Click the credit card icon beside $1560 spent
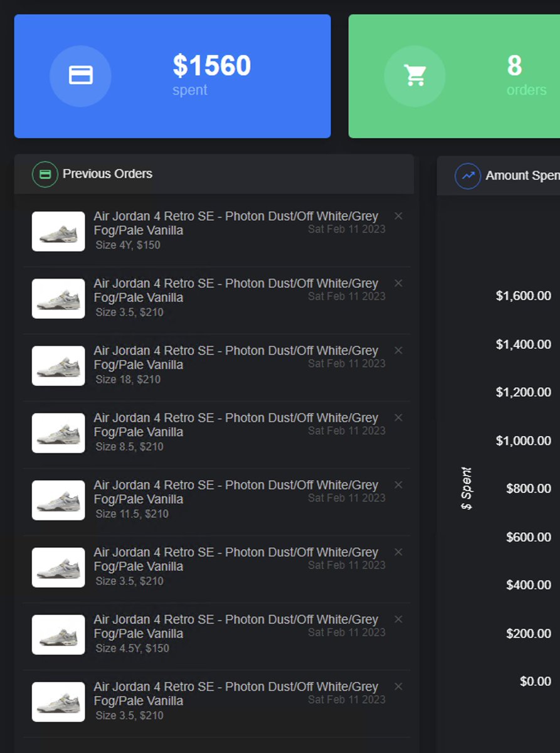This screenshot has height=753, width=560. (80, 76)
